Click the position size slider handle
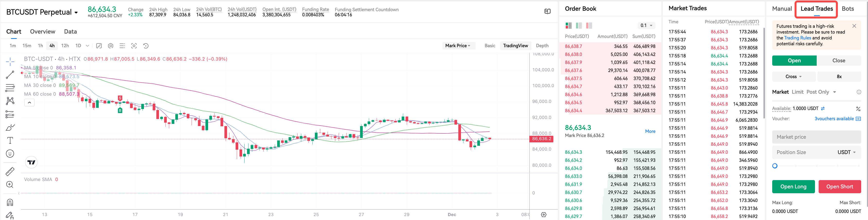Image resolution: width=868 pixels, height=220 pixels. pyautogui.click(x=775, y=166)
